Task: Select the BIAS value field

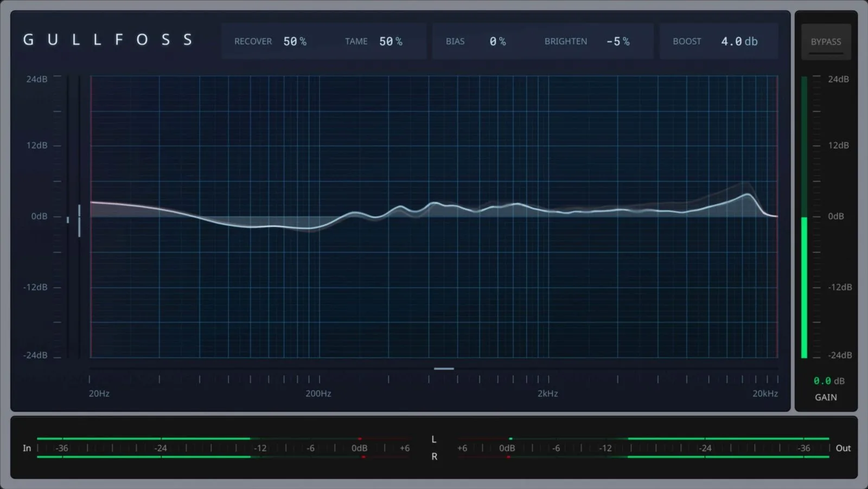Action: 497,41
